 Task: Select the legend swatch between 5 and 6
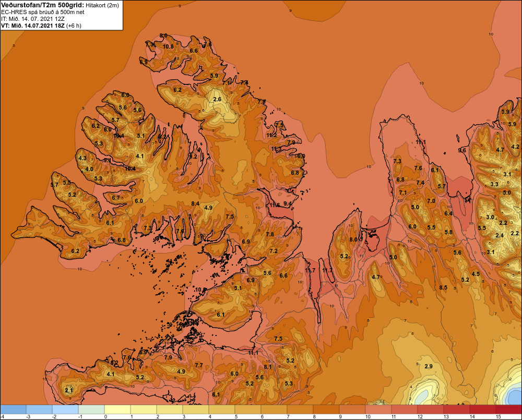pos(248,410)
